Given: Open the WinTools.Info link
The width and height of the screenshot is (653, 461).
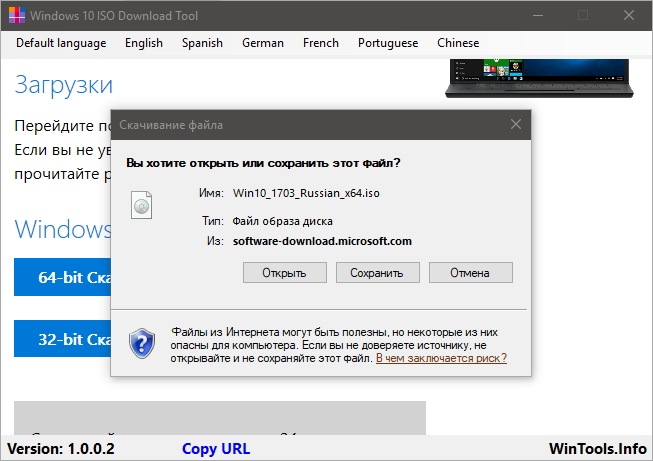Looking at the screenshot, I should tap(598, 449).
